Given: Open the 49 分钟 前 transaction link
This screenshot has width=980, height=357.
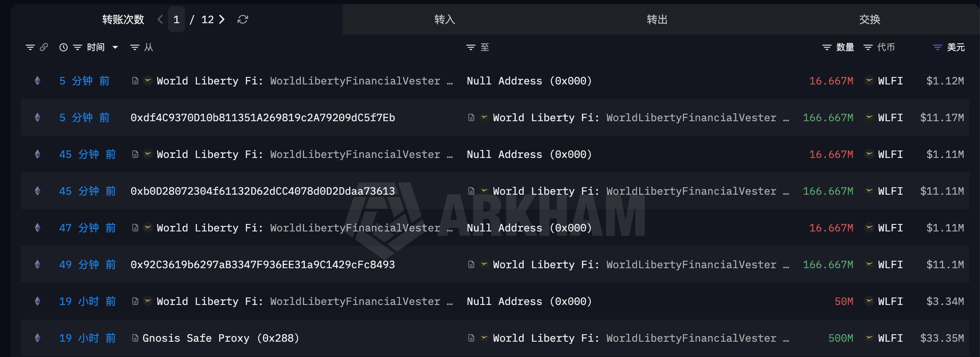Looking at the screenshot, I should pyautogui.click(x=87, y=264).
